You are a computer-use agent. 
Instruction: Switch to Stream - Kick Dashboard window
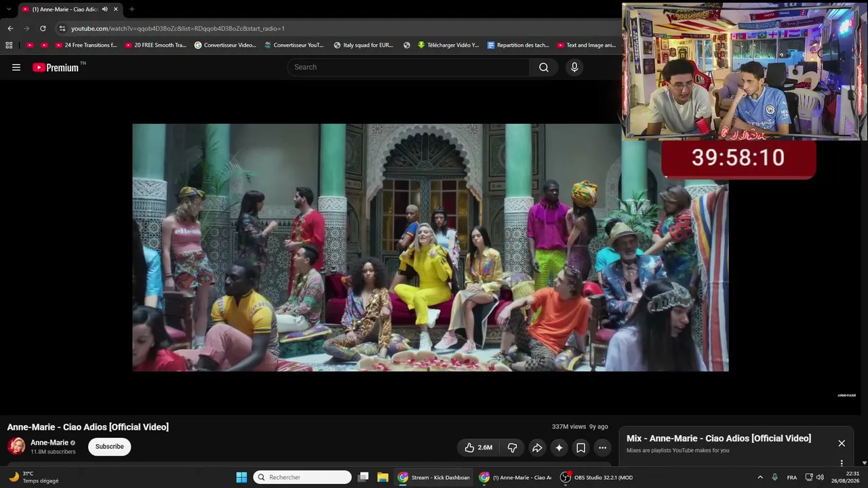[x=434, y=477]
